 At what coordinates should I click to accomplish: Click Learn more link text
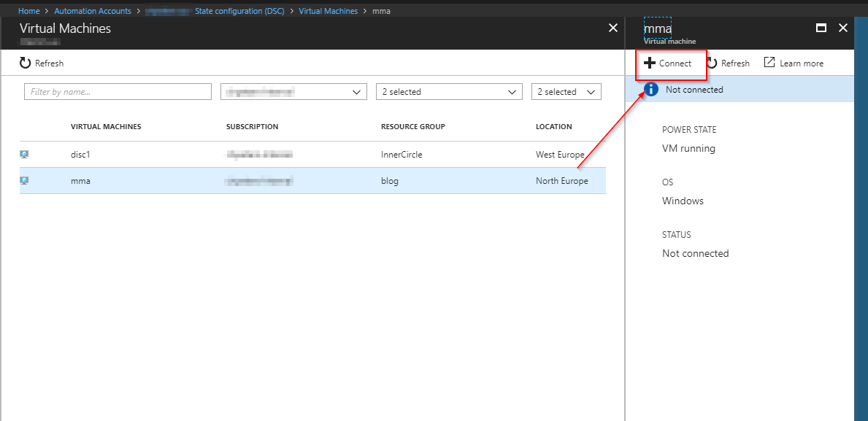click(802, 63)
